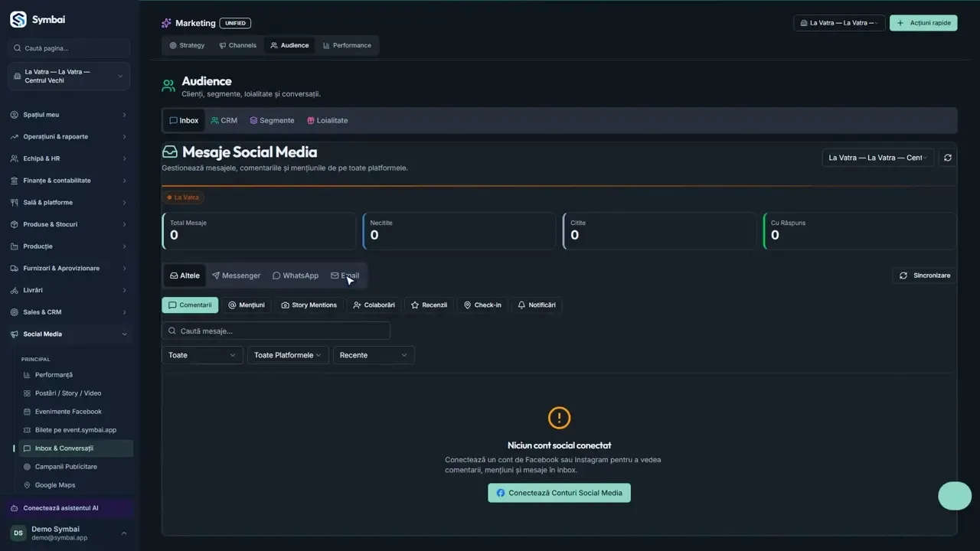Open the Recente sort dropdown
980x551 pixels.
click(x=374, y=355)
